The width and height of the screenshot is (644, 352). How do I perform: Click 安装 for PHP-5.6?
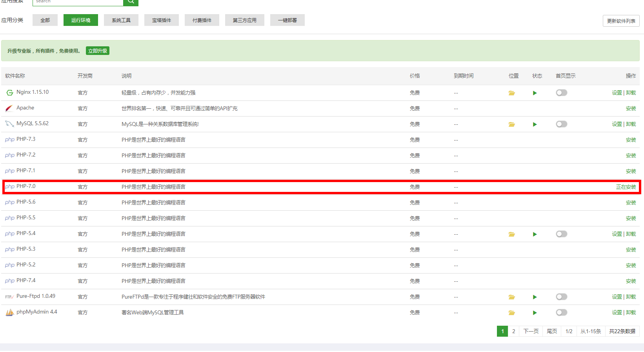click(x=631, y=202)
